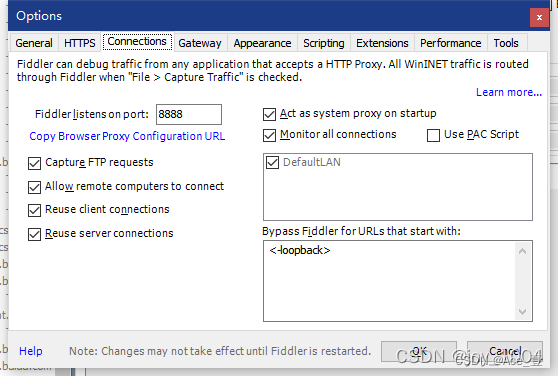The image size is (558, 376).
Task: Enable Use PAC Script option
Action: coord(433,135)
